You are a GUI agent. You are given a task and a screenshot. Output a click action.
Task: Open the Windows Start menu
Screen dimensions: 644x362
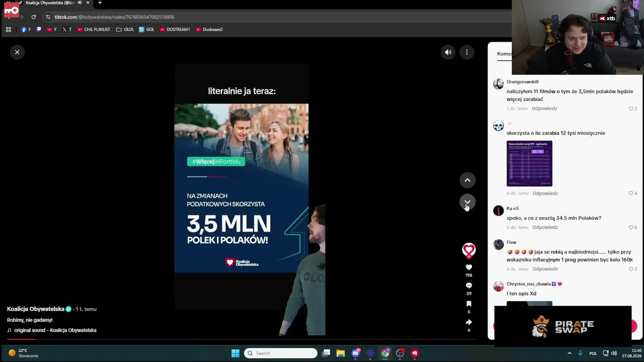pyautogui.click(x=235, y=353)
